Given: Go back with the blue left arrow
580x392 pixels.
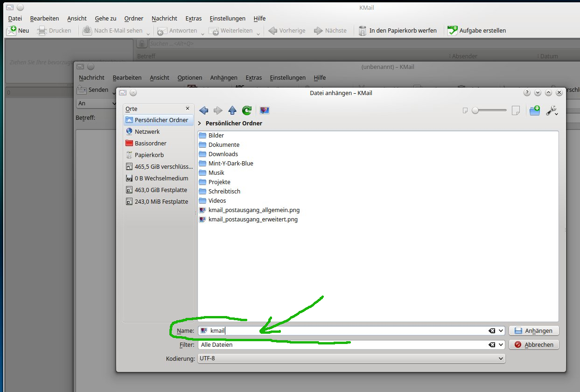Looking at the screenshot, I should [x=203, y=110].
